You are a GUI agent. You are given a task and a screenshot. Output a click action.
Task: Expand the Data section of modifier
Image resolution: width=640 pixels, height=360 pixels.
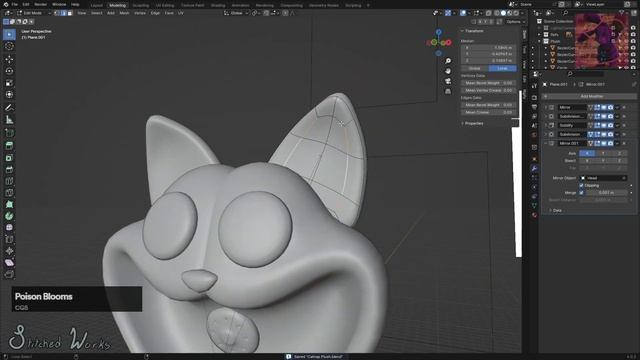point(557,211)
